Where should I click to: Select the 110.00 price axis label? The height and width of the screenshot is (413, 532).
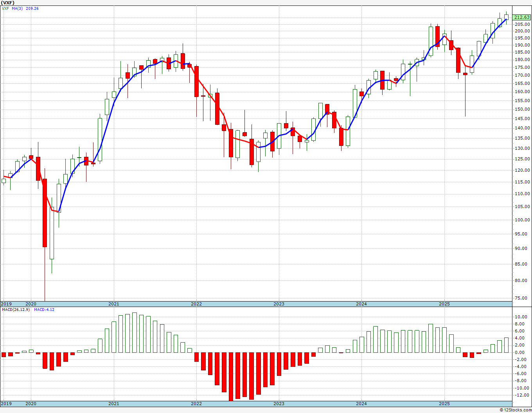pos(523,194)
